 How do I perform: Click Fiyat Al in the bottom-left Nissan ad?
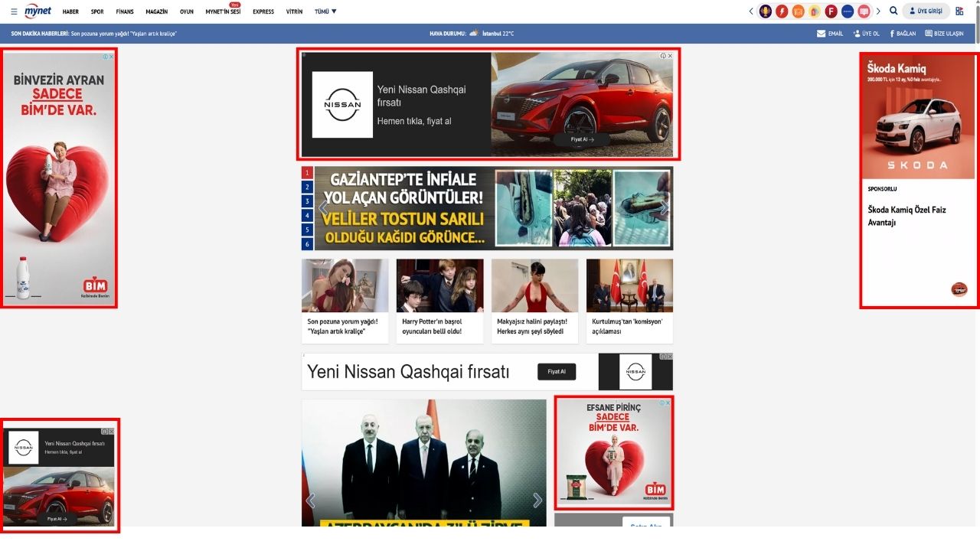pos(57,519)
